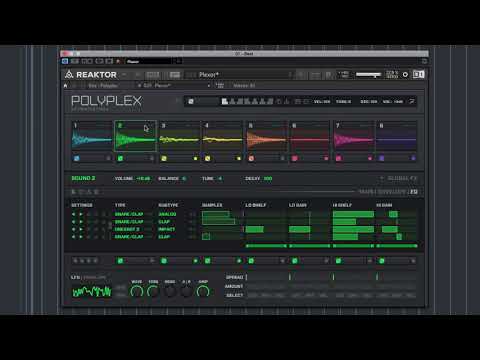The image size is (480, 360).
Task: Click the circular icon beside the NI logo
Action: (x=405, y=75)
